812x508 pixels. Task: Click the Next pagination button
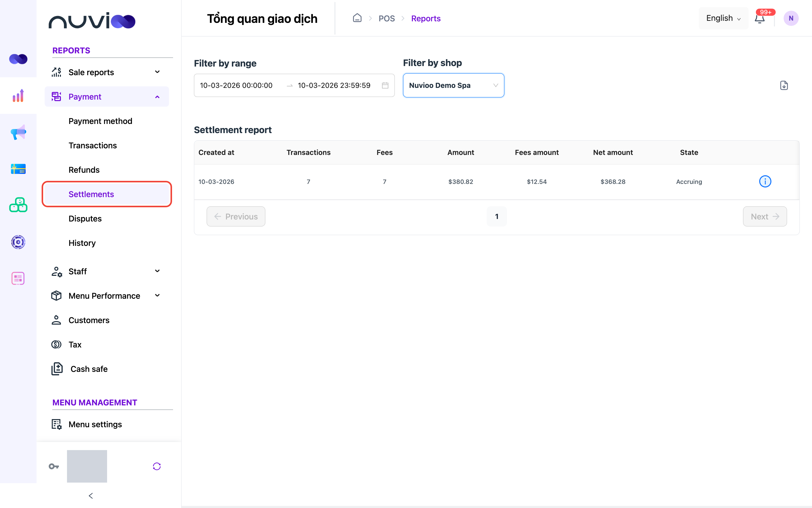(765, 216)
